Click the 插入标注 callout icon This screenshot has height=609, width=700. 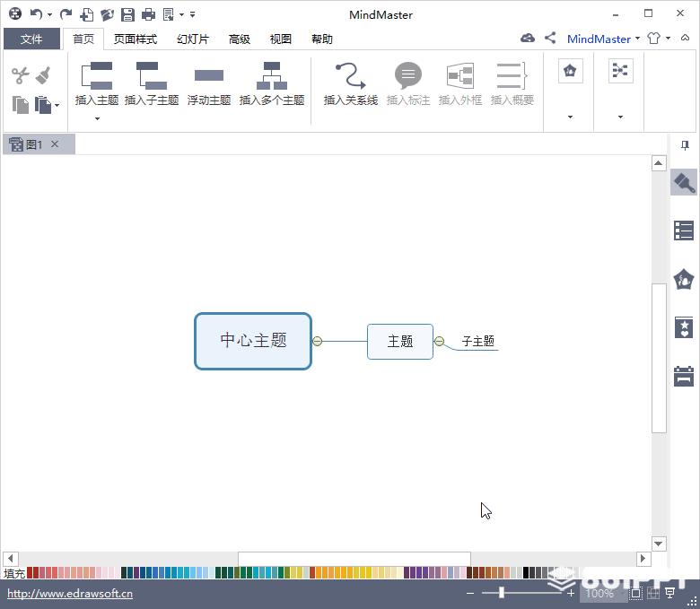408,84
